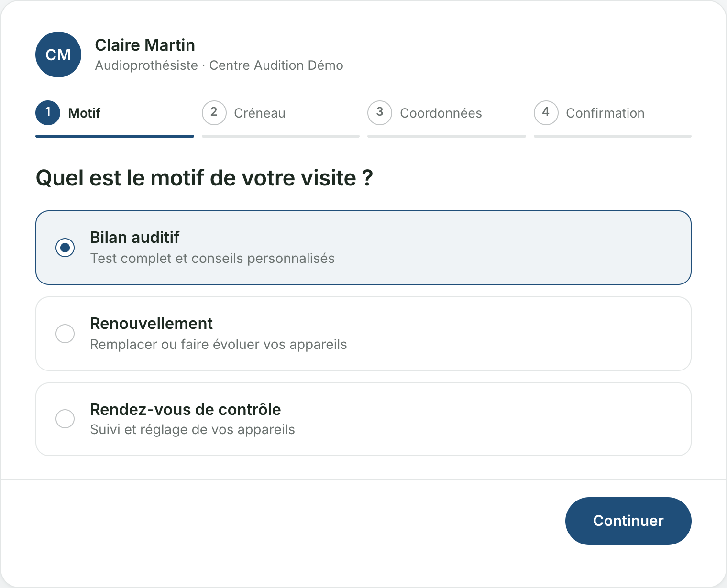Click 'Suivi et réglage de vos appareils' text

click(193, 430)
